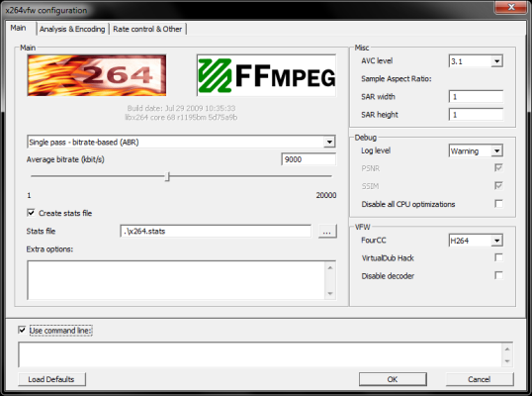
Task: Click the Load Defaults button
Action: tap(51, 379)
